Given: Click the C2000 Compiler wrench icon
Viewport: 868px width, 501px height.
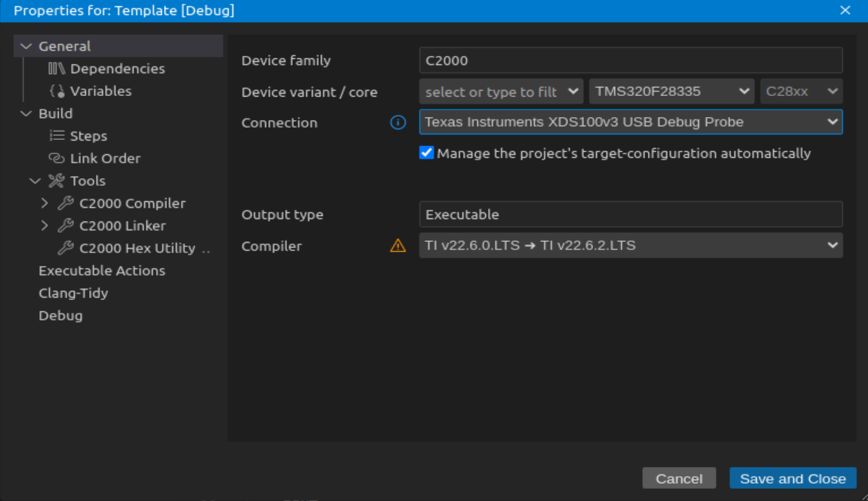Looking at the screenshot, I should [x=66, y=203].
